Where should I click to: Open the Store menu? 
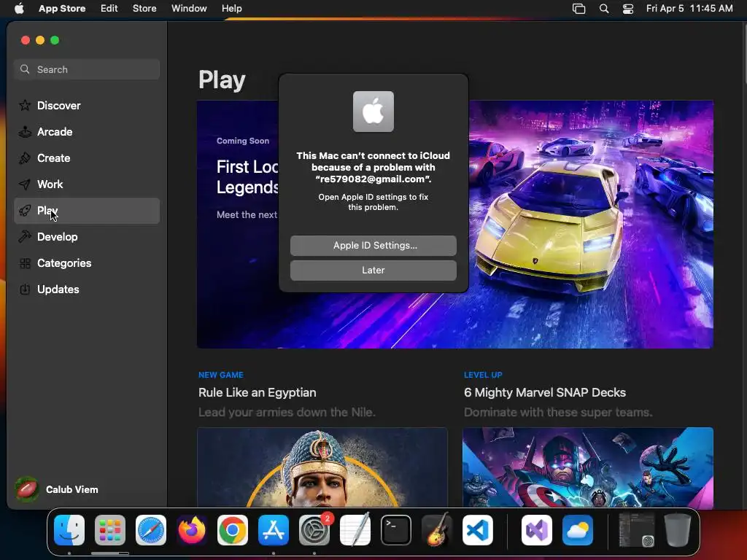tap(144, 9)
